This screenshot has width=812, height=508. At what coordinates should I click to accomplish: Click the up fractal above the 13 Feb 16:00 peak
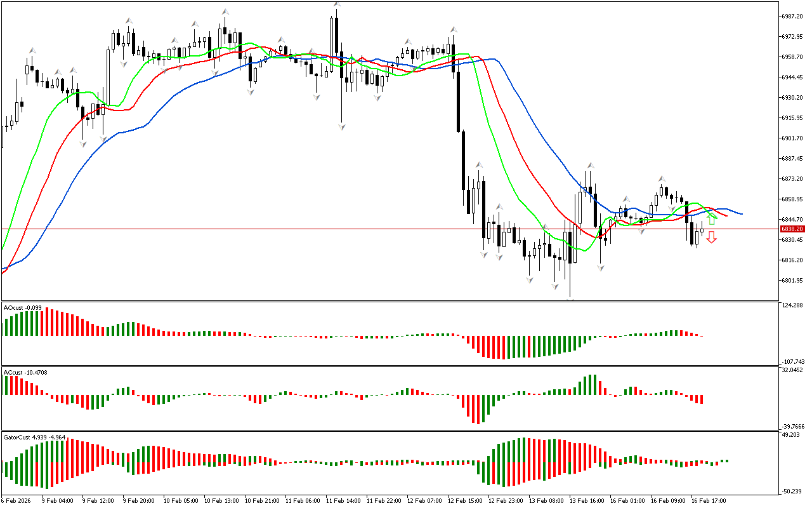(590, 166)
